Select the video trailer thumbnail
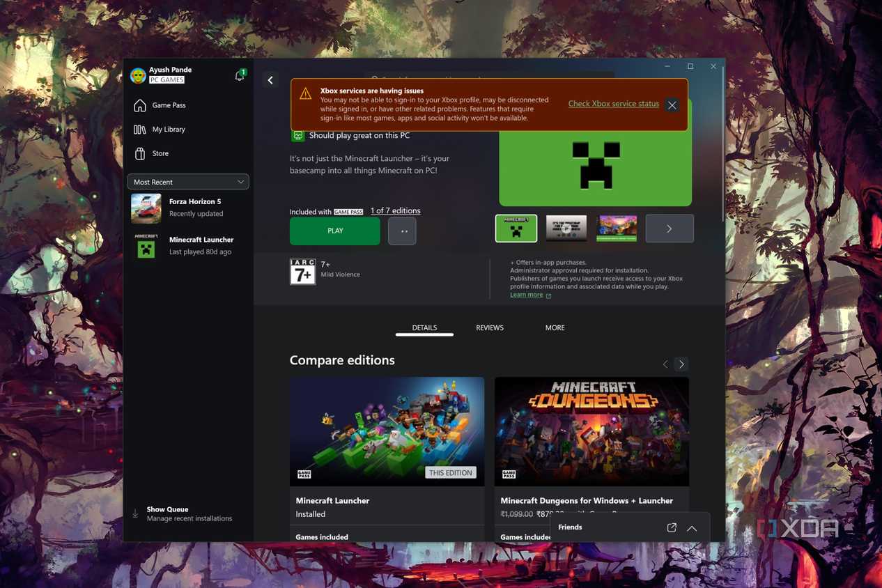The height and width of the screenshot is (588, 882). click(566, 229)
